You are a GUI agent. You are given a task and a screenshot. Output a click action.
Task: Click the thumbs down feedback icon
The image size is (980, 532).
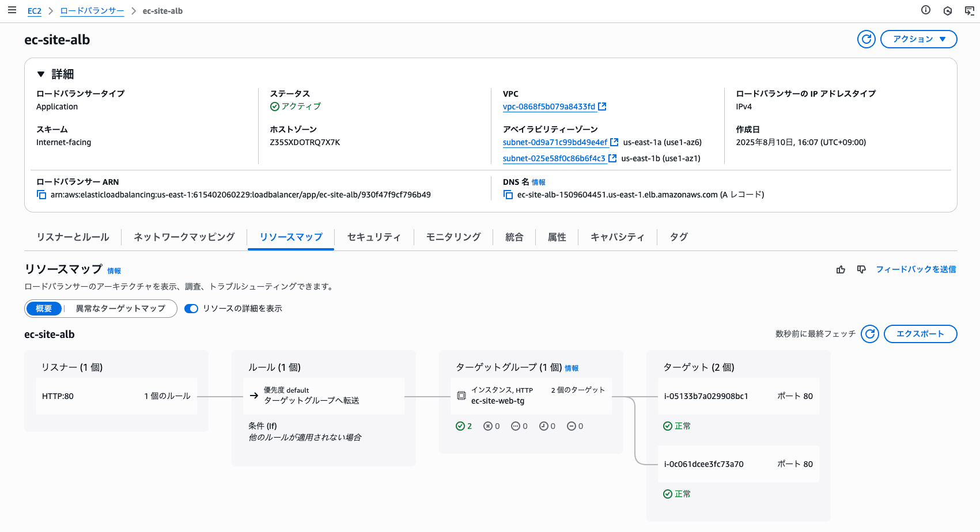coord(861,269)
